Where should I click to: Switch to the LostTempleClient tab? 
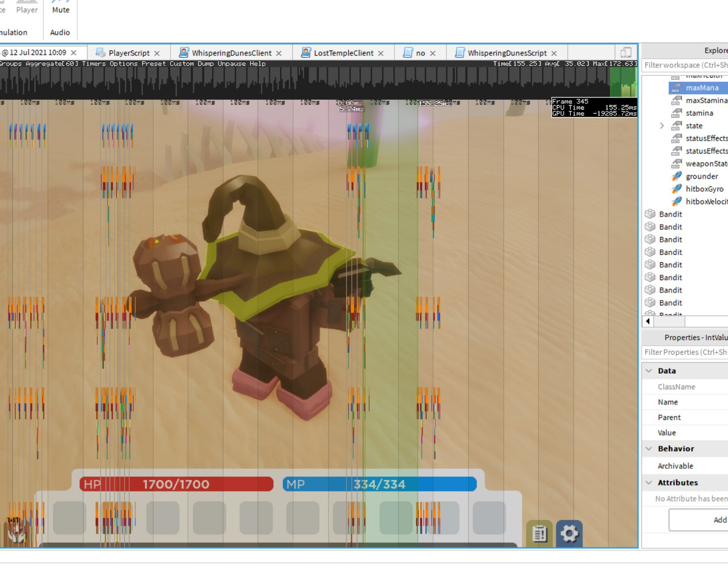[x=345, y=52]
